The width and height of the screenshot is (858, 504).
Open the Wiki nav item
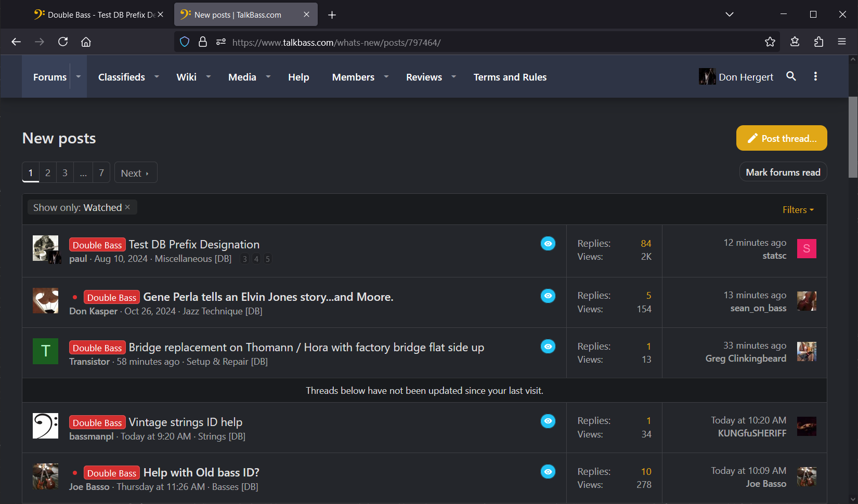186,77
